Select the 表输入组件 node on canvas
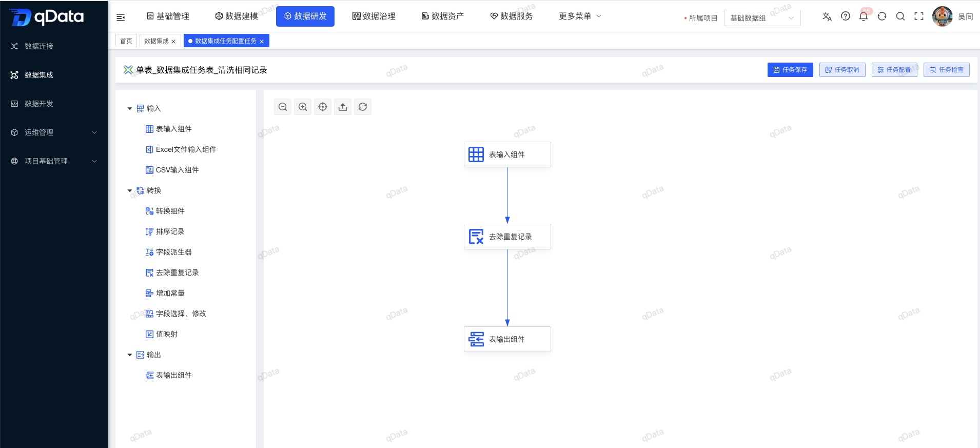Screen dimensions: 980x448 tap(507, 154)
